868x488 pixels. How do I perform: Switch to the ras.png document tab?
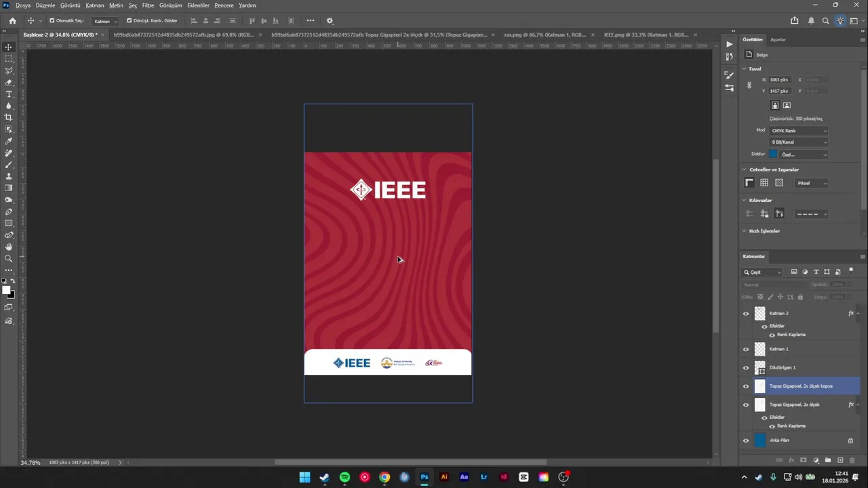coord(545,34)
